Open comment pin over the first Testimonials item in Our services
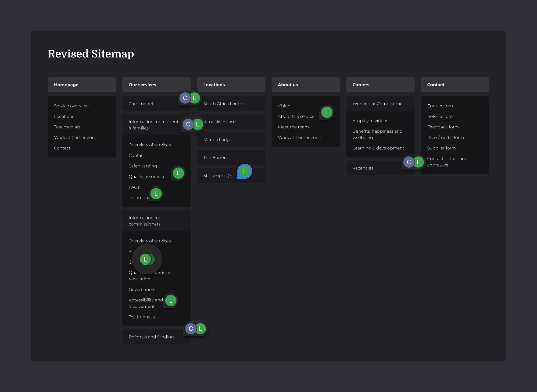 (156, 194)
